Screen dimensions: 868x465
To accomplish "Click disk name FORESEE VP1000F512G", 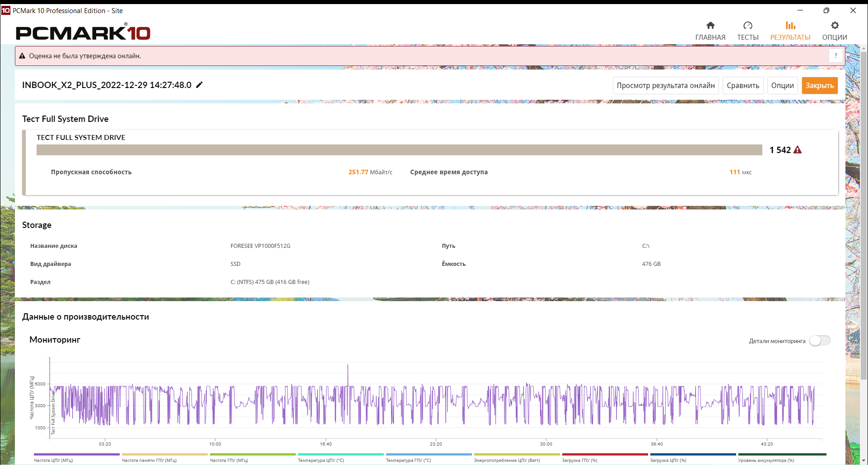I will (260, 246).
